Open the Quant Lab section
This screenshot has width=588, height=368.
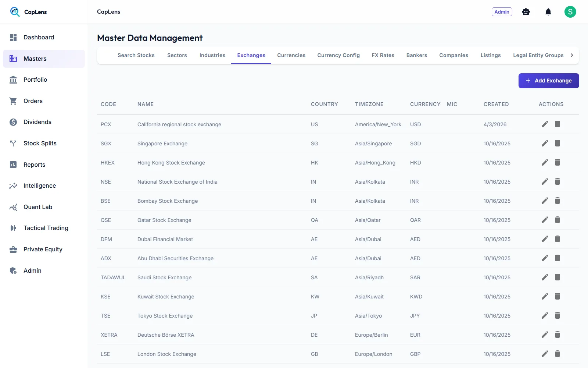(44, 207)
